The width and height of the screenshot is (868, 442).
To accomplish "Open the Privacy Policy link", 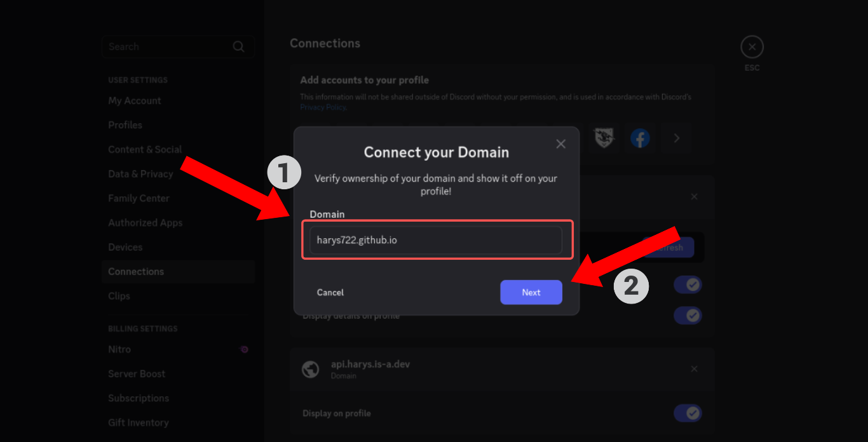I will click(x=323, y=107).
